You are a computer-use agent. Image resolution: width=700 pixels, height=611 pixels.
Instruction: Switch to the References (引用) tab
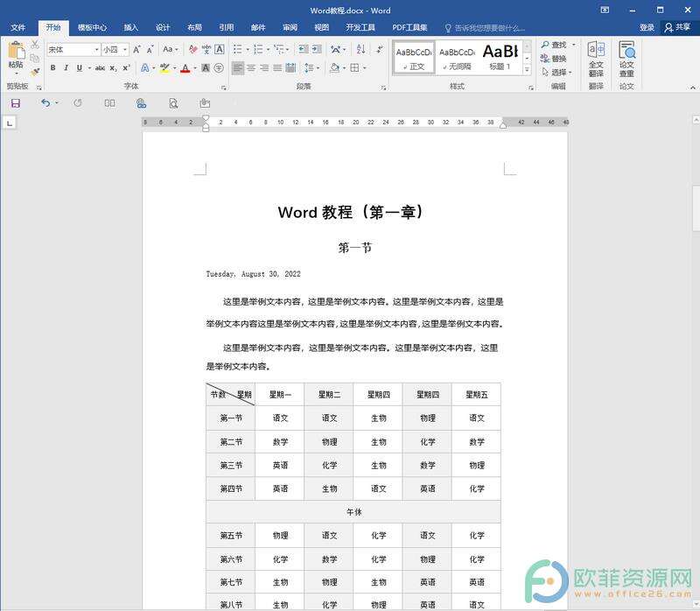coord(227,27)
